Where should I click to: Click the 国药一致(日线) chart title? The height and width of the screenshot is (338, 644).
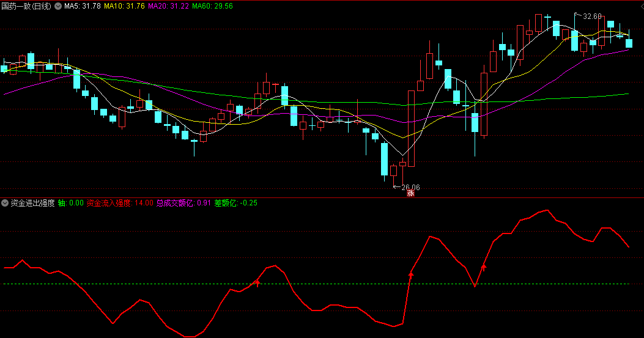tap(26, 6)
